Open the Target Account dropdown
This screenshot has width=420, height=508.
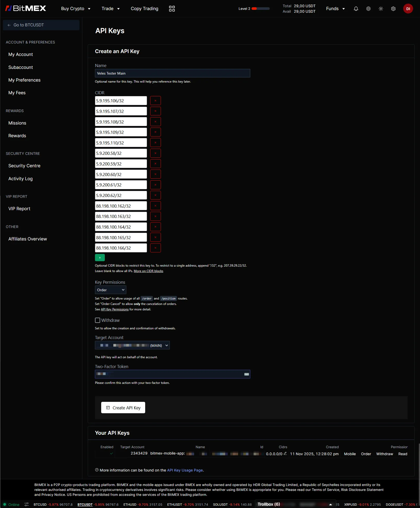pos(132,345)
